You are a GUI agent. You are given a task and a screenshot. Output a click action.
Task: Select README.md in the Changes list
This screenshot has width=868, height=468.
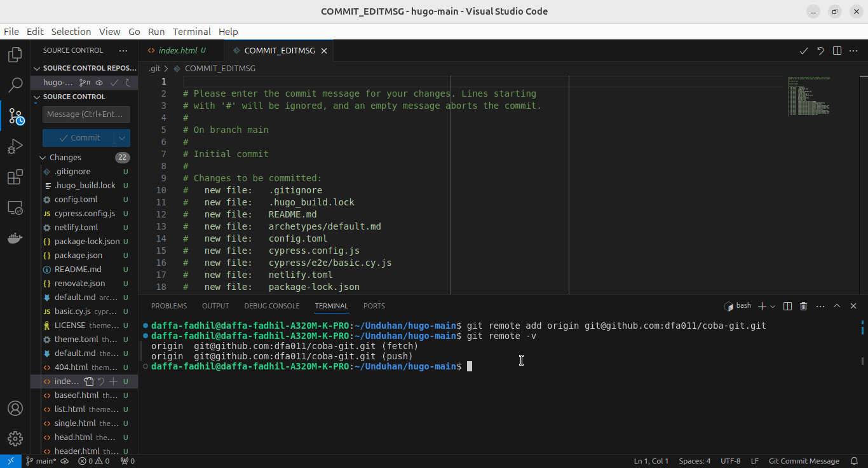point(84,269)
